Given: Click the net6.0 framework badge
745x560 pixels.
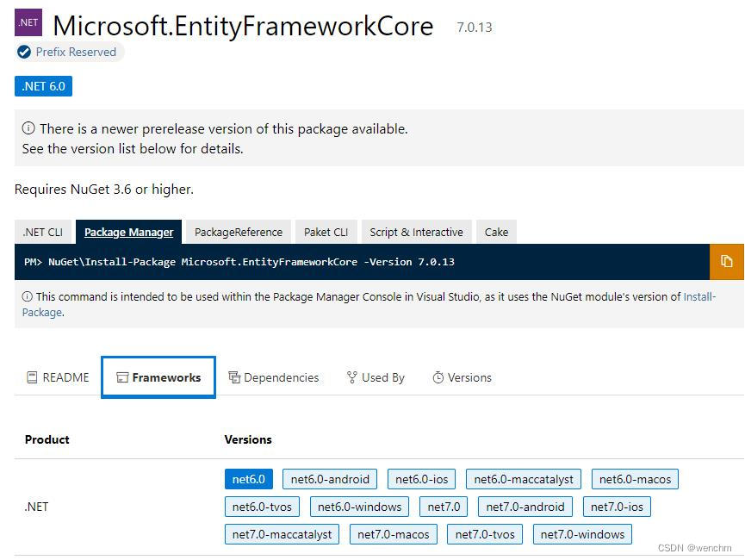Looking at the screenshot, I should [x=249, y=479].
